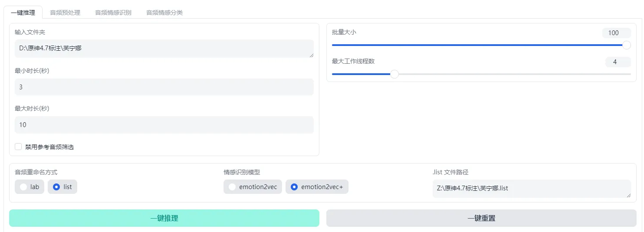Viewport: 644px width, 232px height.
Task: Select the list rename radio button
Action: pyautogui.click(x=62, y=187)
